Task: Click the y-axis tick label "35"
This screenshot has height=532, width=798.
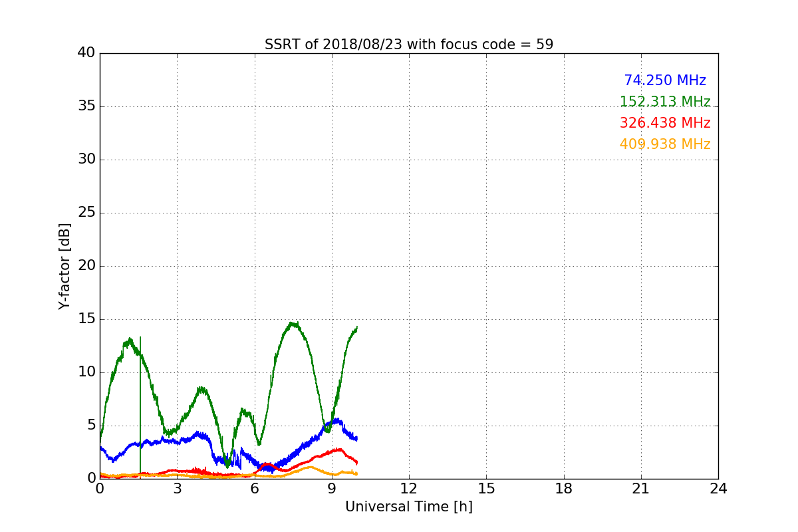Action: click(86, 106)
